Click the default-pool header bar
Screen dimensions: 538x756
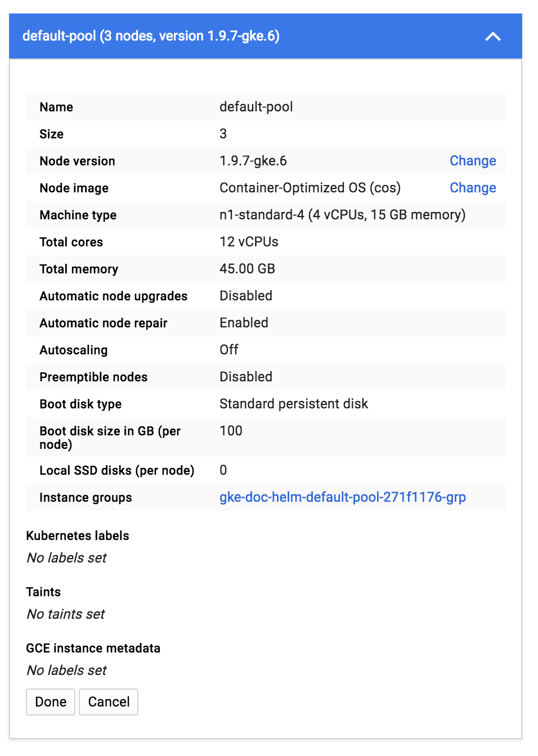[266, 36]
